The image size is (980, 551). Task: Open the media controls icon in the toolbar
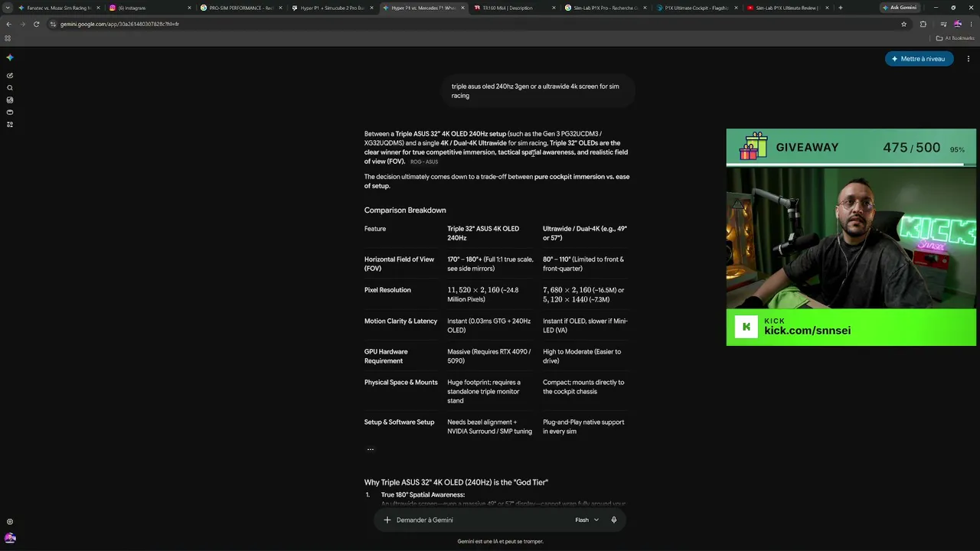[x=943, y=24]
